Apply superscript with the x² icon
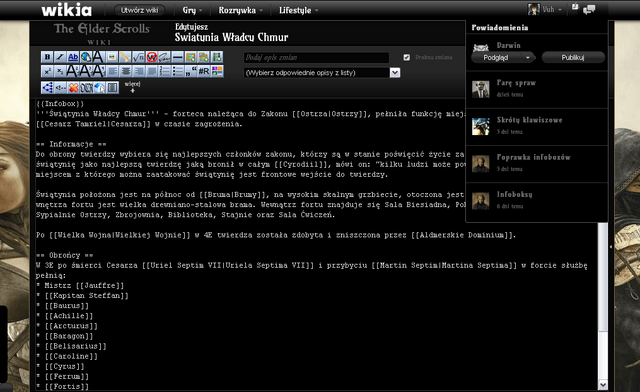Viewport: 640px width, 392px height. point(47,71)
